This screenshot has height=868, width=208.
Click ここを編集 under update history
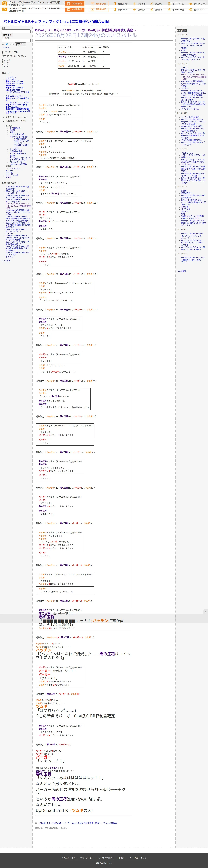point(182,271)
